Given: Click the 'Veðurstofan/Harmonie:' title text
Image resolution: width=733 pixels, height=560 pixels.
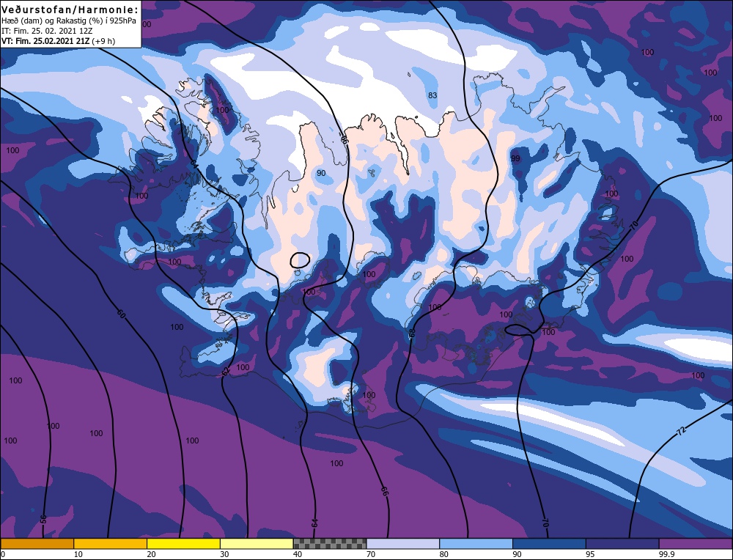Looking at the screenshot, I should click(x=70, y=10).
